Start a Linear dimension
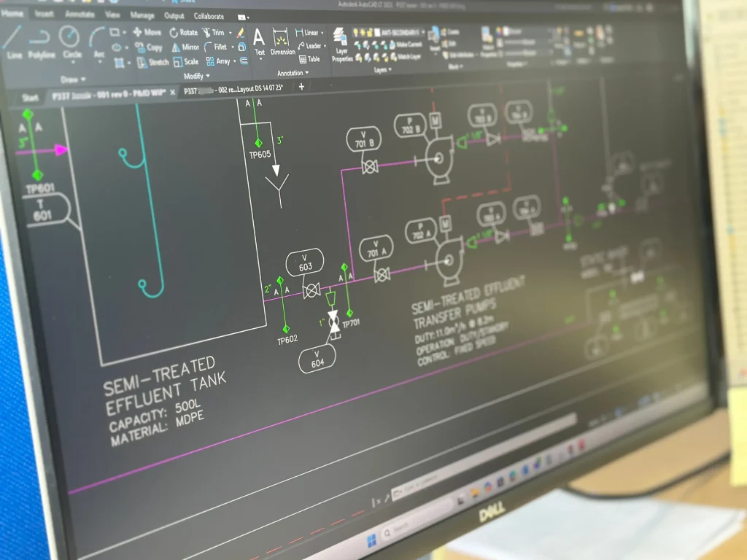The image size is (747, 560). [307, 32]
